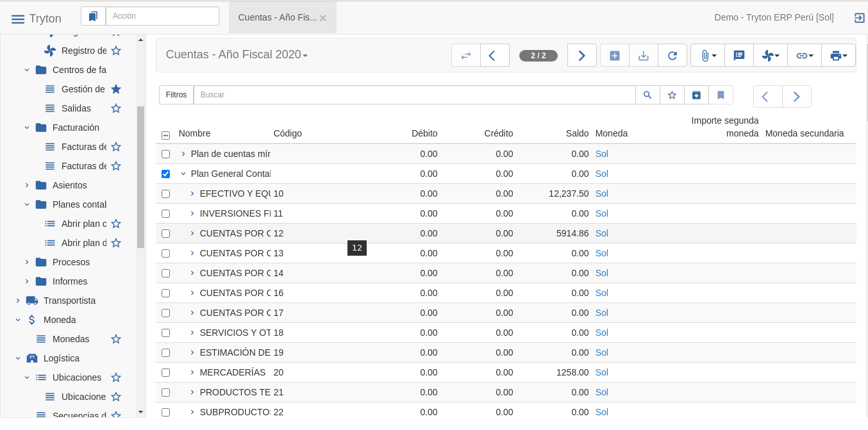Star the 'Abrir plan d' menu entry
868x430 pixels.
(x=116, y=243)
